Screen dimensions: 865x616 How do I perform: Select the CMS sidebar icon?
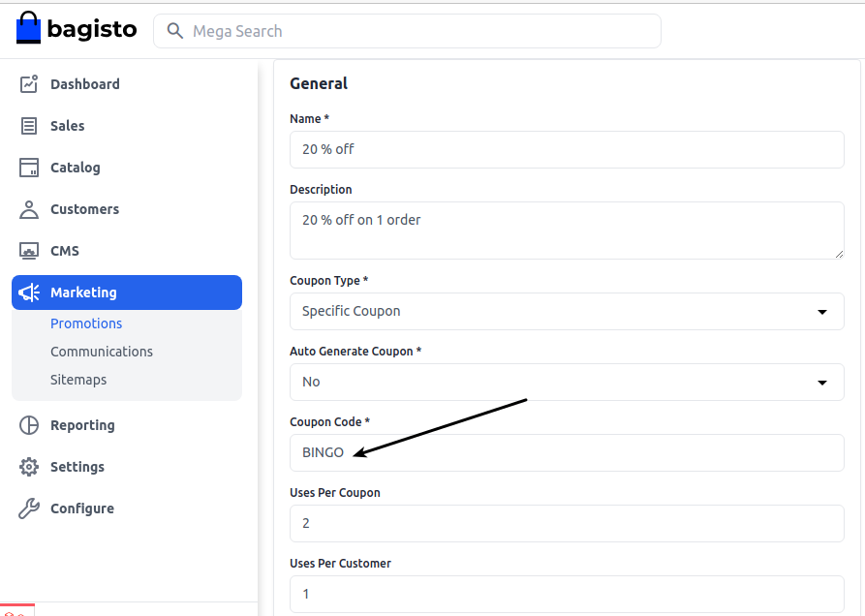tap(29, 250)
